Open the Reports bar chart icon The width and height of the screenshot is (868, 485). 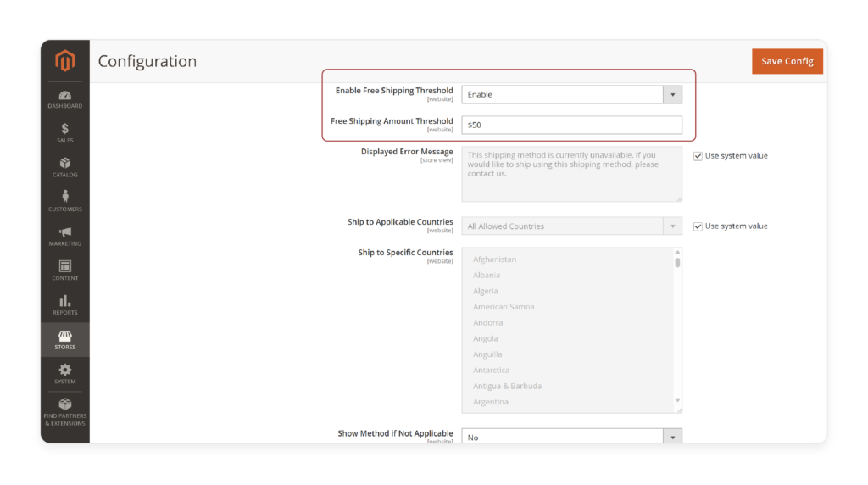click(x=65, y=302)
